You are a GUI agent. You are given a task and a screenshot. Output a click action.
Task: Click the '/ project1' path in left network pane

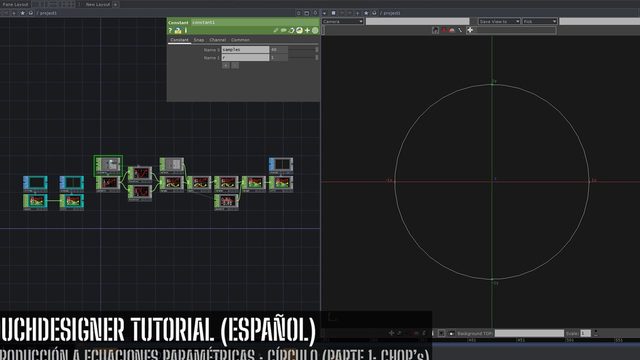click(47, 13)
